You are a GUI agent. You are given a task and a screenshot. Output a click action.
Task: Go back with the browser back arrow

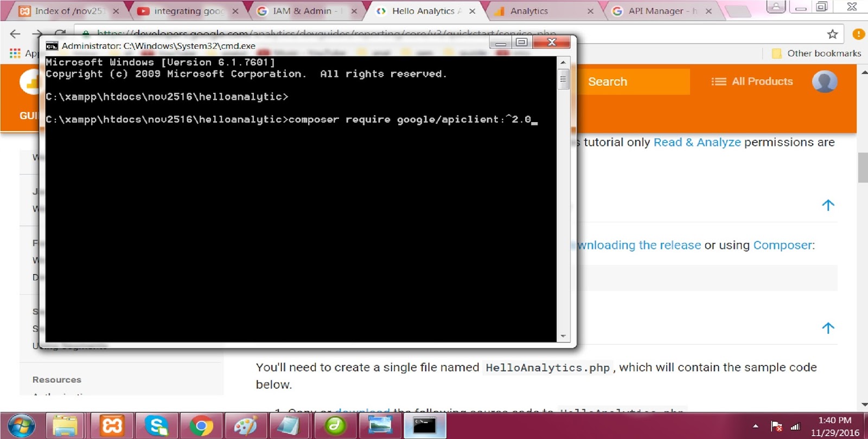pyautogui.click(x=15, y=34)
